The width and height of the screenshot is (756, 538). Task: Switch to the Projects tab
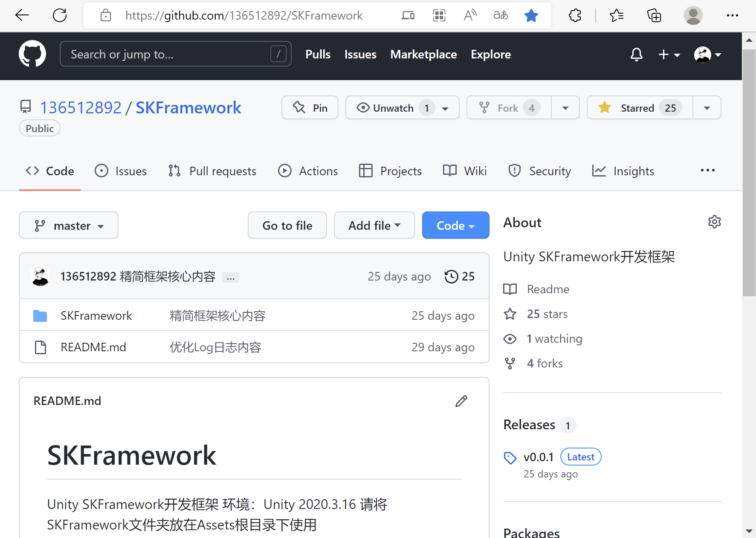click(390, 171)
